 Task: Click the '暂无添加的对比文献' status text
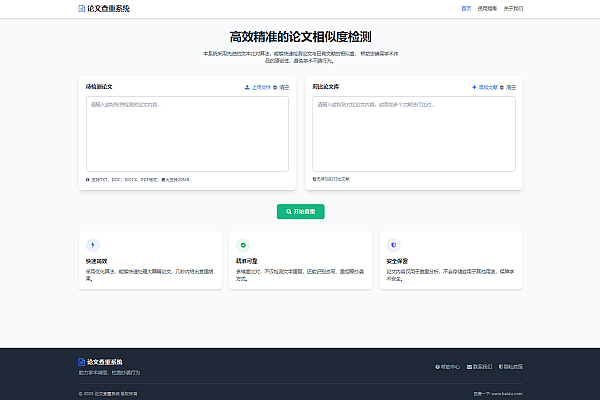(x=331, y=179)
